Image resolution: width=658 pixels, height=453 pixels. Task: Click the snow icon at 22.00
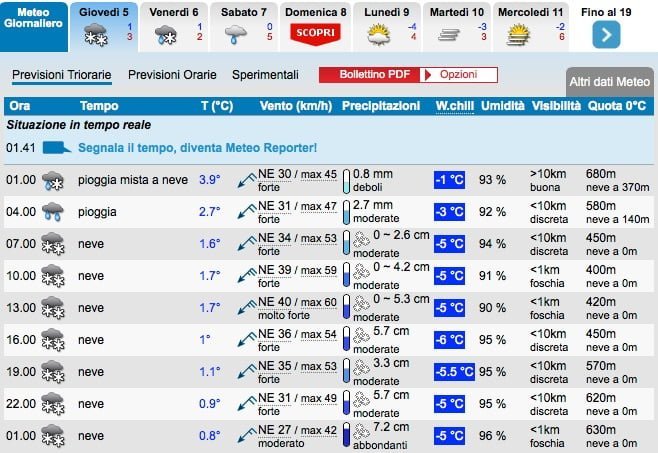53,404
